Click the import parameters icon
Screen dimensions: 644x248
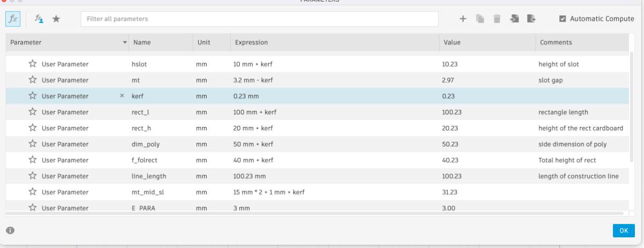[514, 19]
